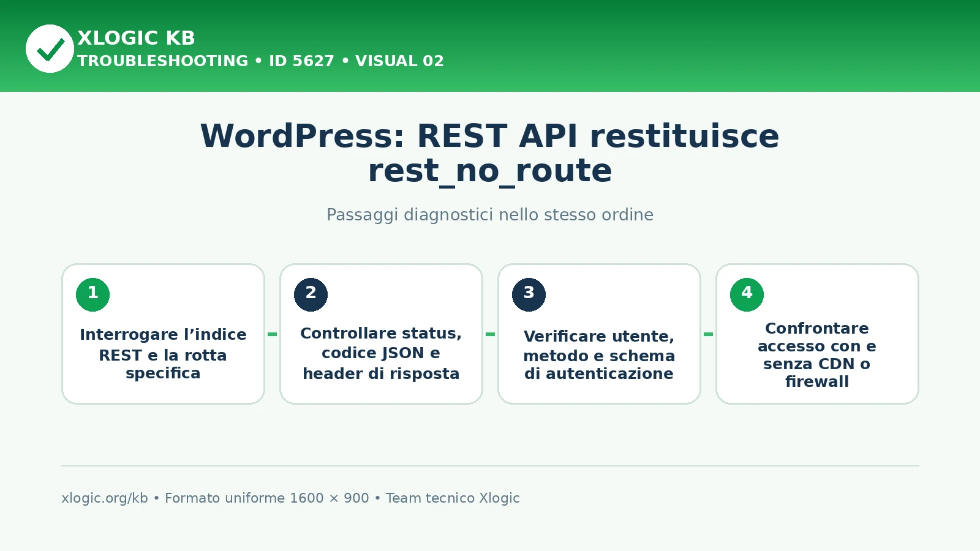Select text Controllare status, codice JSON e header

[x=381, y=353]
